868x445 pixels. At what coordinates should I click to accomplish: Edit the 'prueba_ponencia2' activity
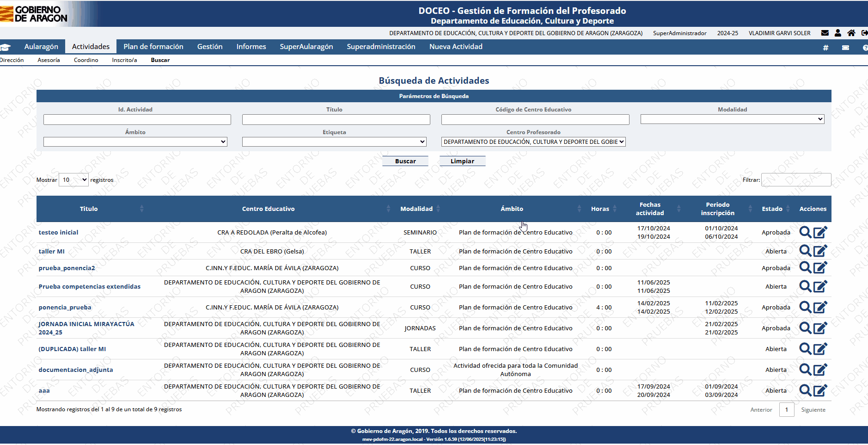pyautogui.click(x=820, y=268)
